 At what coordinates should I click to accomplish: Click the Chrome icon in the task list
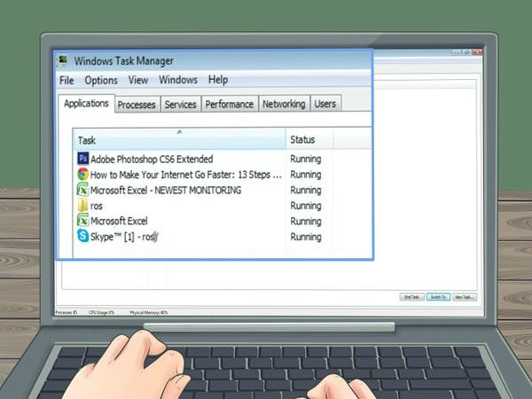82,175
